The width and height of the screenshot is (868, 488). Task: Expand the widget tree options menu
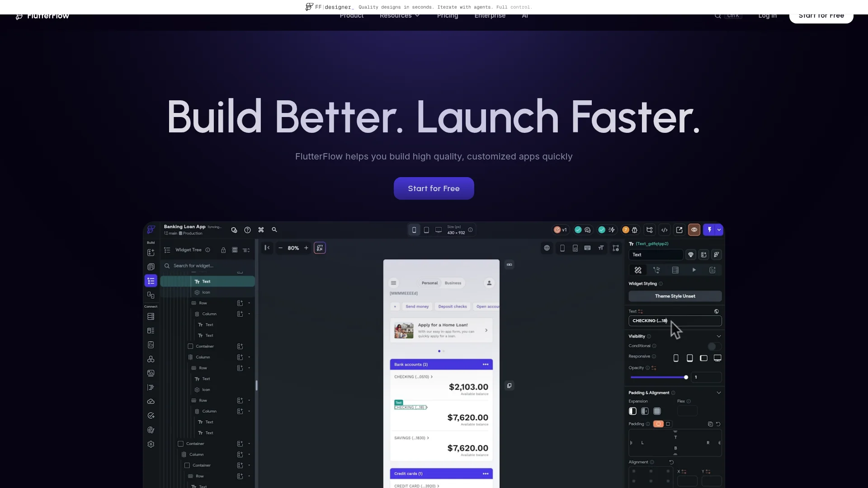[x=246, y=250]
